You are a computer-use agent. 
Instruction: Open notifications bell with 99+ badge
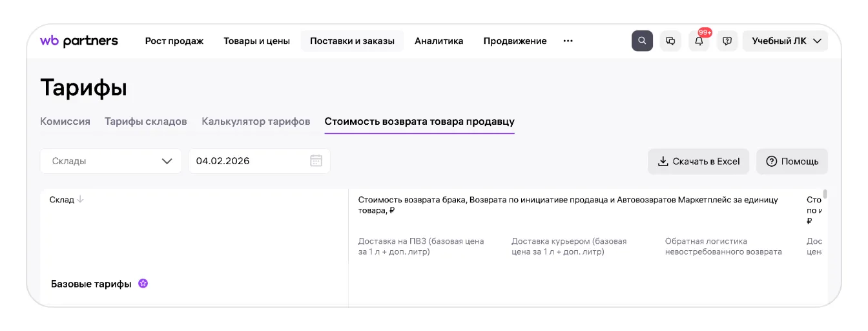pyautogui.click(x=699, y=41)
